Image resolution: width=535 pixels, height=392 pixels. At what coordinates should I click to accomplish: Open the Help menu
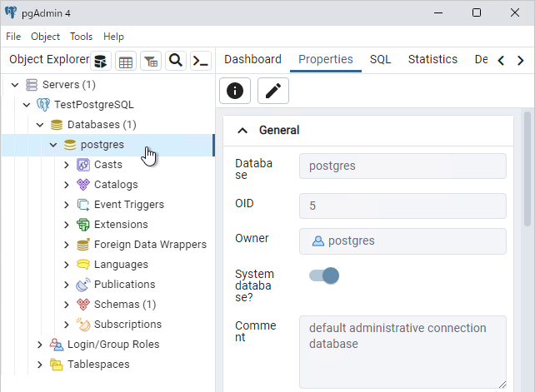(x=113, y=37)
